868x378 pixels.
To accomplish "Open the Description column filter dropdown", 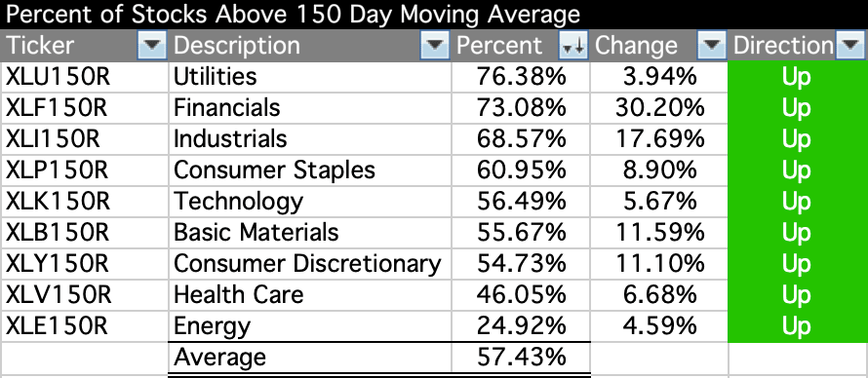I will click(x=435, y=45).
